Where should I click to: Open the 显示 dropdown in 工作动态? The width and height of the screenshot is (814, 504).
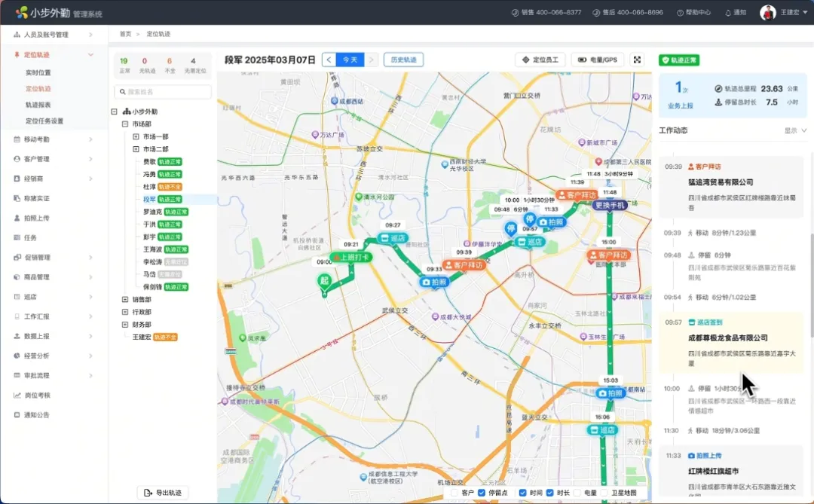point(795,130)
